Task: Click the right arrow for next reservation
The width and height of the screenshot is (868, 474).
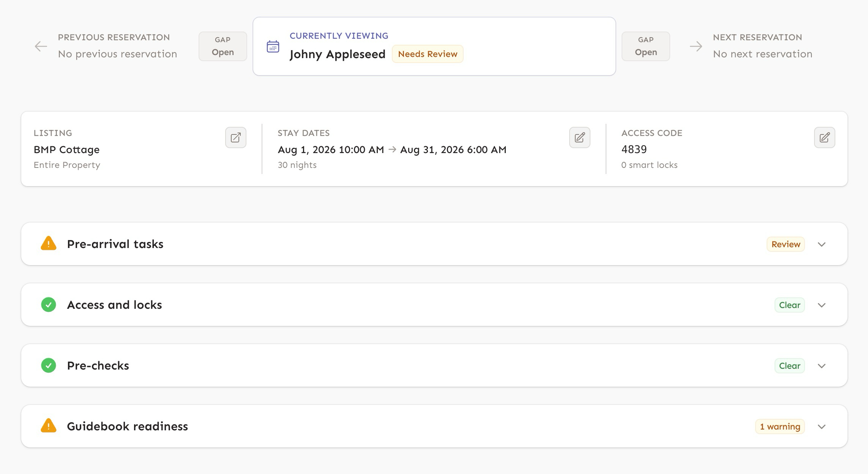Action: coord(696,46)
